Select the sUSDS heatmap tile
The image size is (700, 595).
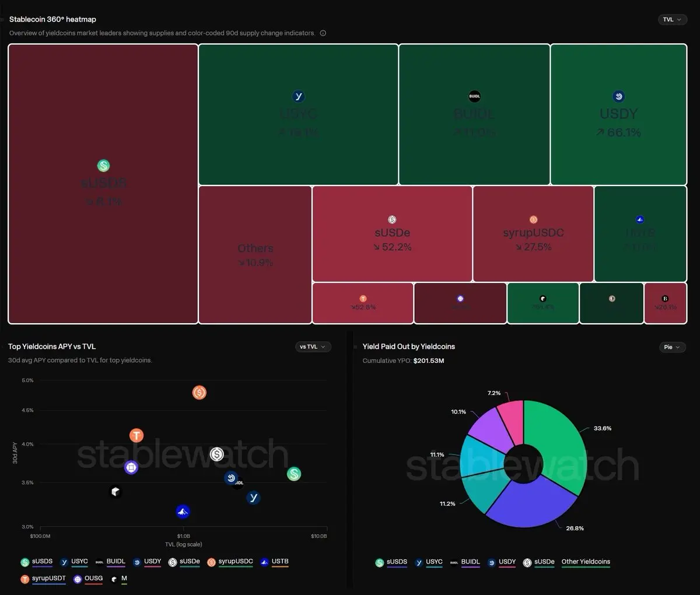tap(103, 184)
